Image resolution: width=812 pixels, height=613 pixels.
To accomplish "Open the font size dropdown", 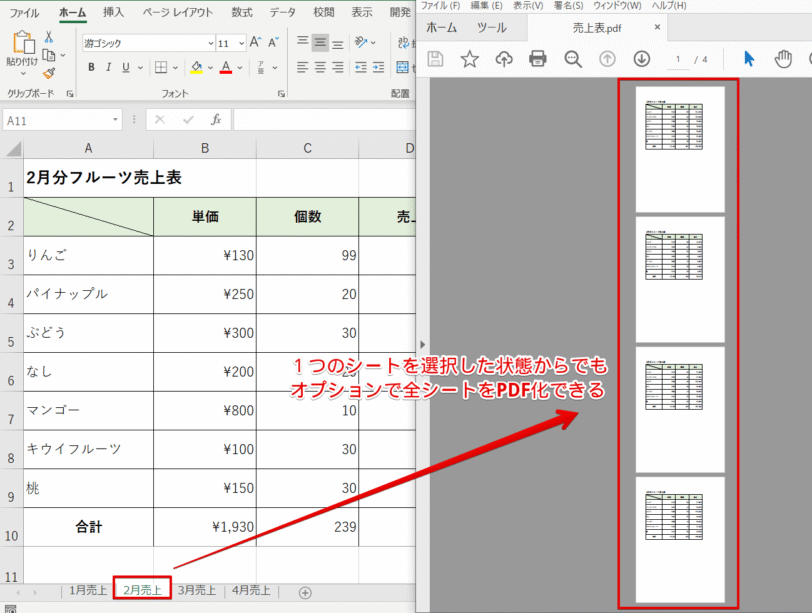I will [x=239, y=44].
